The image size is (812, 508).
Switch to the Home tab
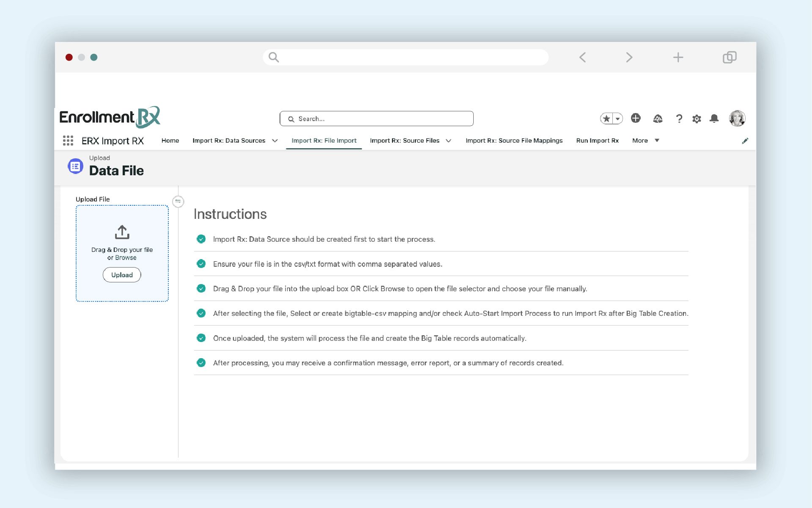pyautogui.click(x=170, y=141)
